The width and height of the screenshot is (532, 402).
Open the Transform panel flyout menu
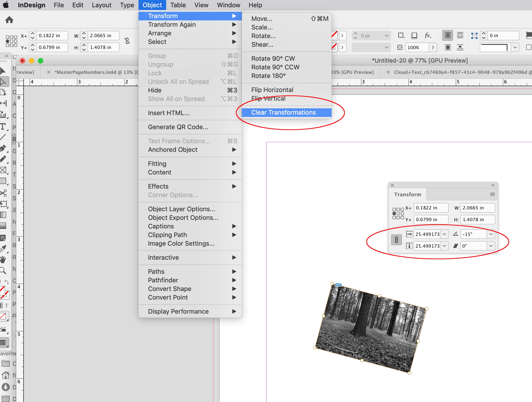[x=492, y=194]
